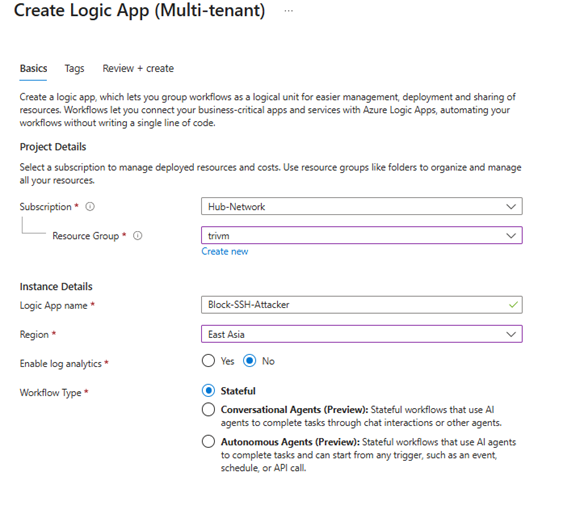The image size is (584, 510).
Task: Click the Subscription info icon
Action: point(90,206)
